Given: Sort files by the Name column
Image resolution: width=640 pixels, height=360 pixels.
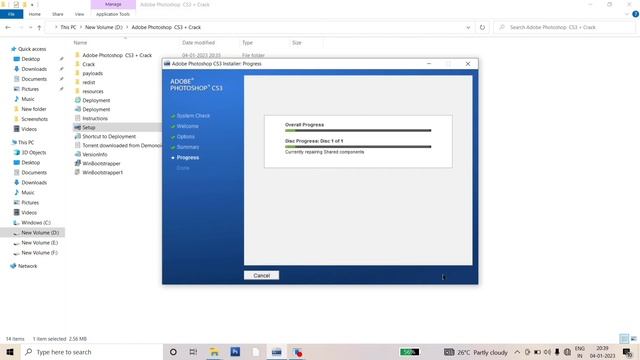Looking at the screenshot, I should click(80, 42).
